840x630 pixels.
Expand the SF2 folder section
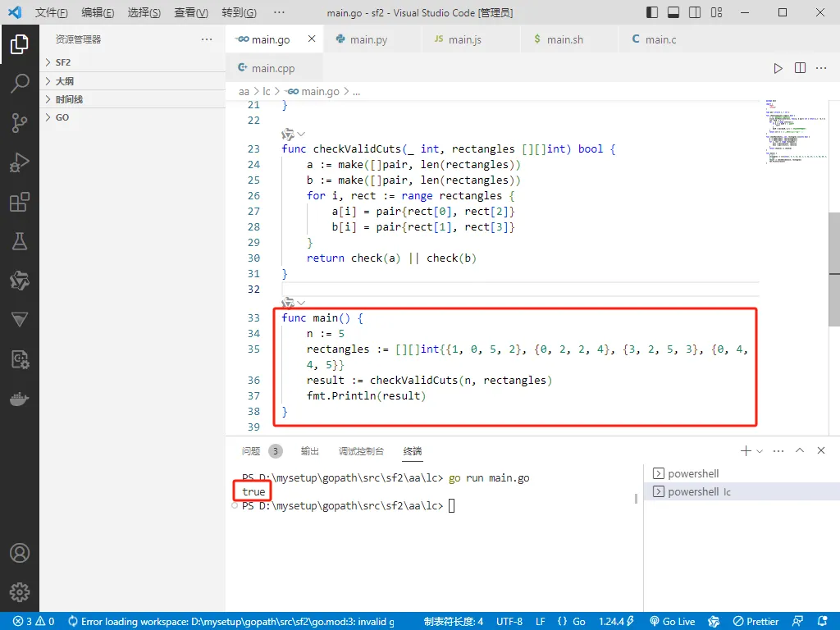[132, 62]
